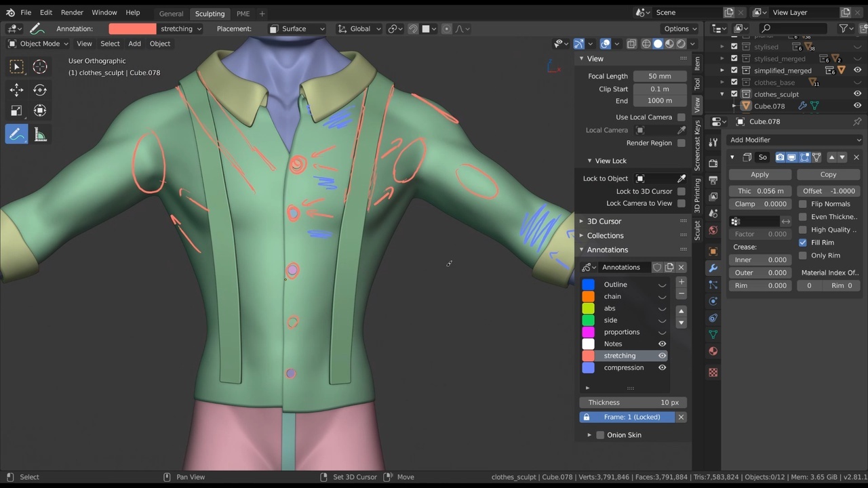This screenshot has width=868, height=488.
Task: Uncheck the Fill Rim option
Action: click(803, 243)
